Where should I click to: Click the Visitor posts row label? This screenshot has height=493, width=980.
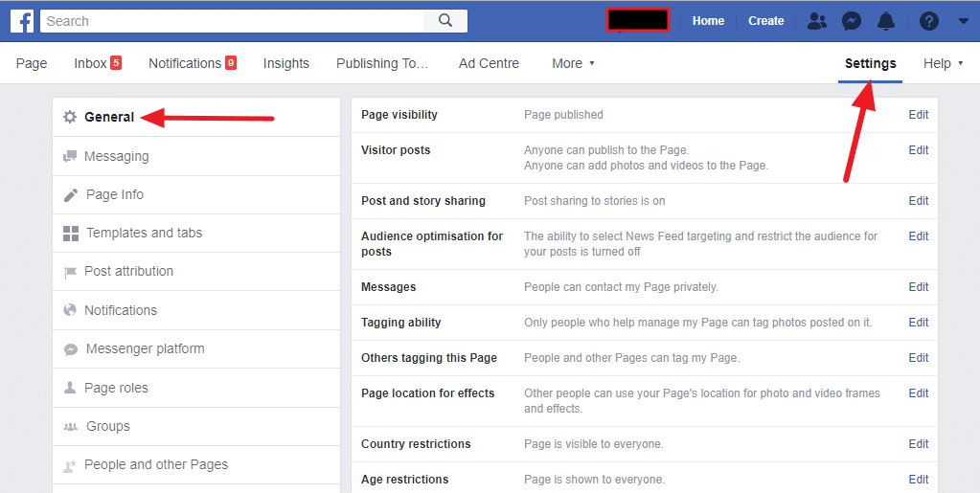click(396, 150)
